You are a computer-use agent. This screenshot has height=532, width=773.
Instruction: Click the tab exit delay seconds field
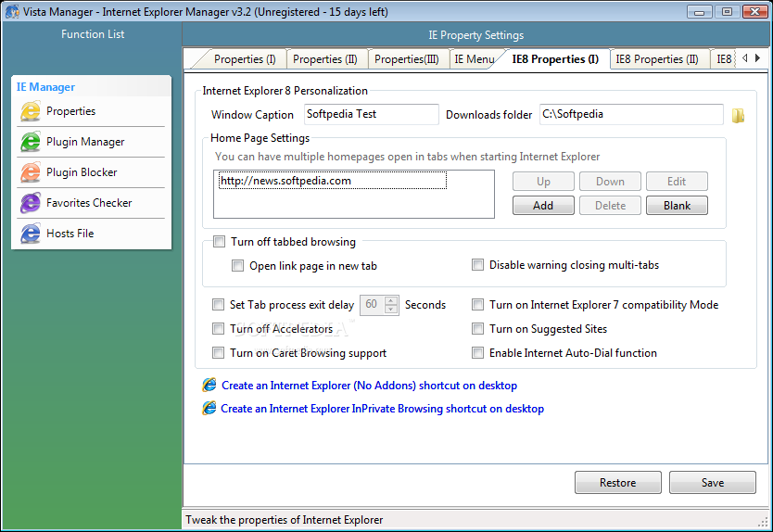pyautogui.click(x=373, y=305)
